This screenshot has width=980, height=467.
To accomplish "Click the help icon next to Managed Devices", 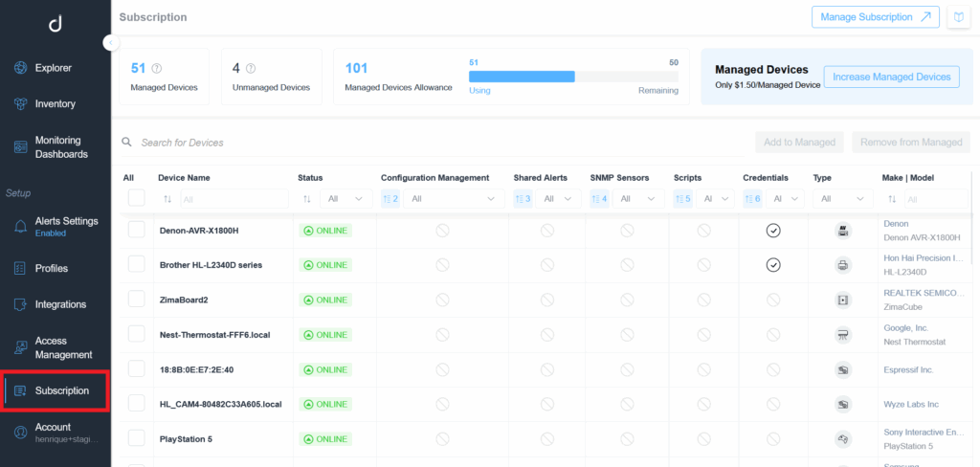I will coord(157,68).
